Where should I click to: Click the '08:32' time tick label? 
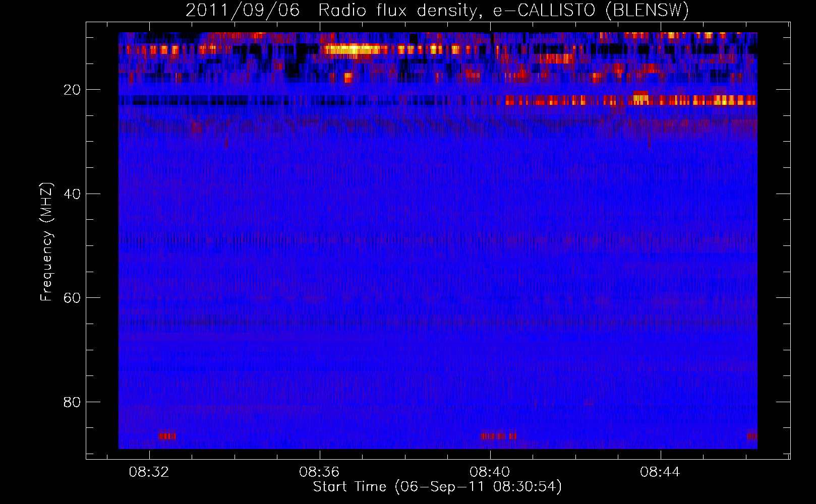149,472
